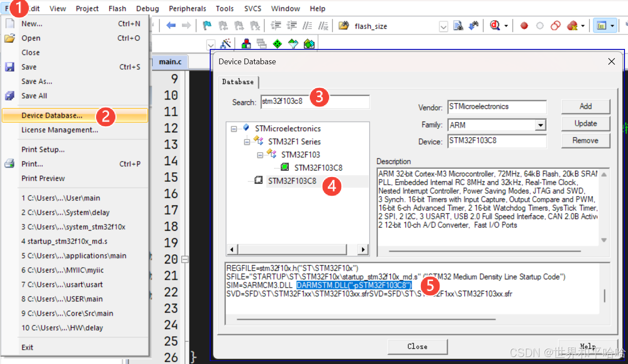The height and width of the screenshot is (364, 628).
Task: Click the window layout configuration icon
Action: (x=601, y=26)
